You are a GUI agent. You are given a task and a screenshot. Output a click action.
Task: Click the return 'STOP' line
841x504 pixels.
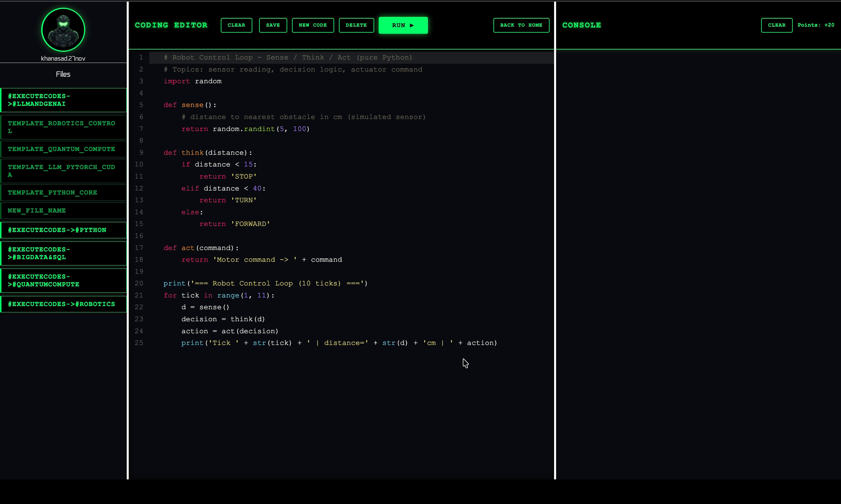click(228, 176)
